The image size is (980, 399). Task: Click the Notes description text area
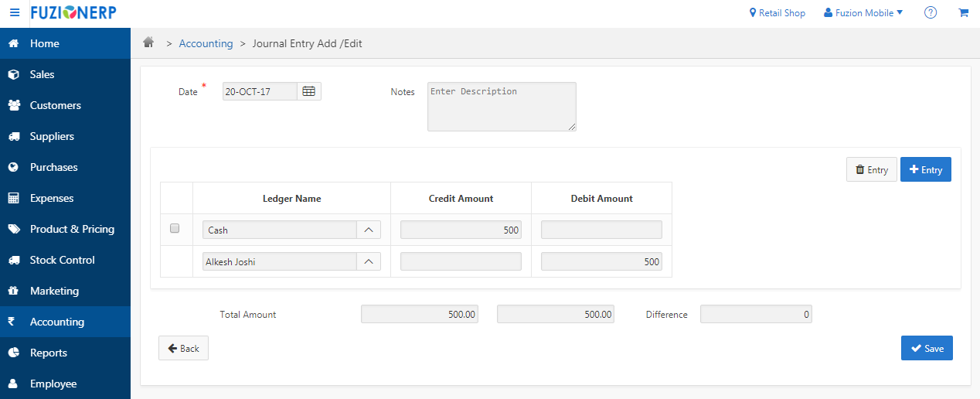[501, 106]
